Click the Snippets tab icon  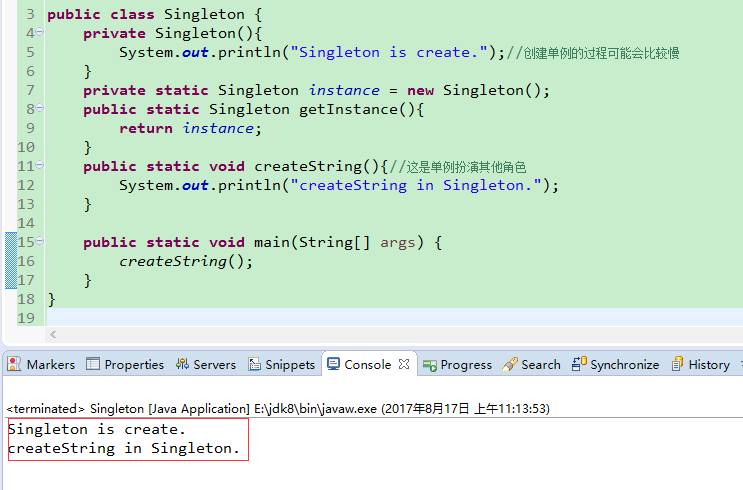click(x=254, y=364)
